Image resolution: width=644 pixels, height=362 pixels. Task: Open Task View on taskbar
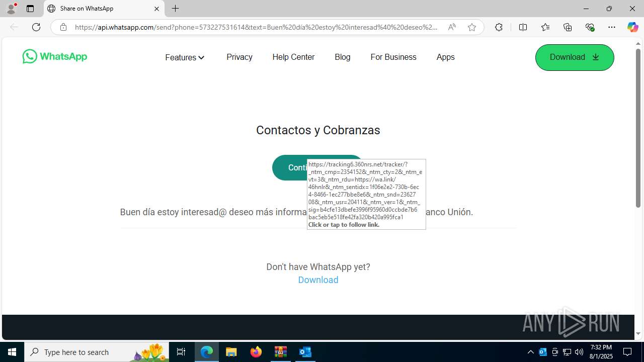click(x=181, y=352)
